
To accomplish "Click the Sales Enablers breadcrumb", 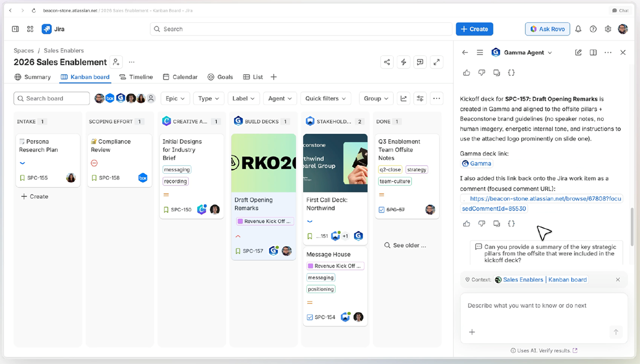I will (64, 50).
